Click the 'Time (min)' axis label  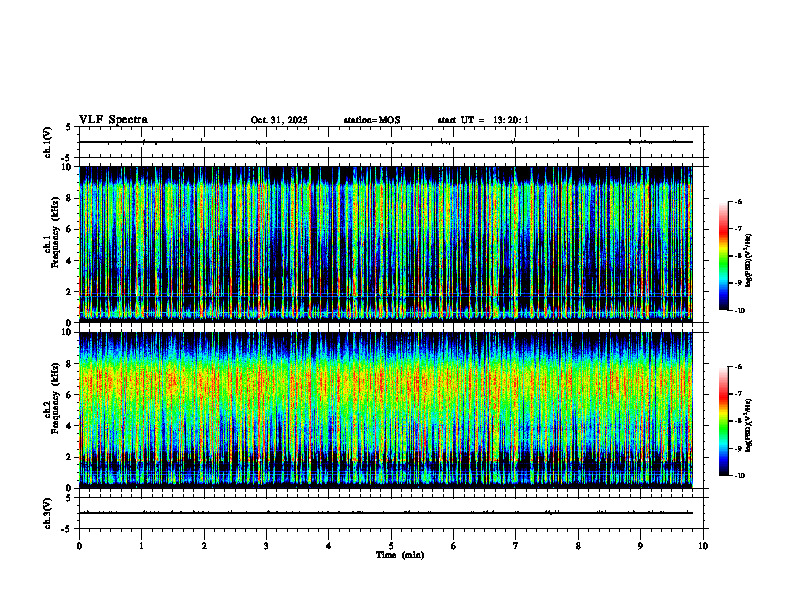point(400,555)
